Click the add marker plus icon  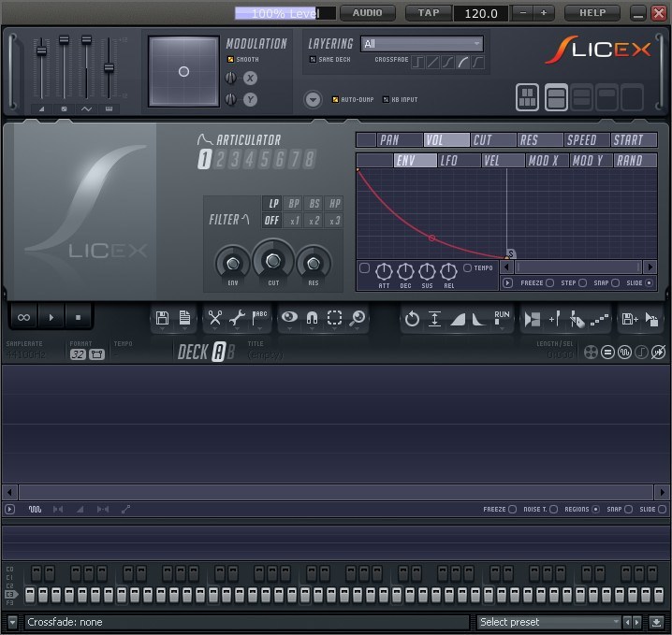coord(555,319)
